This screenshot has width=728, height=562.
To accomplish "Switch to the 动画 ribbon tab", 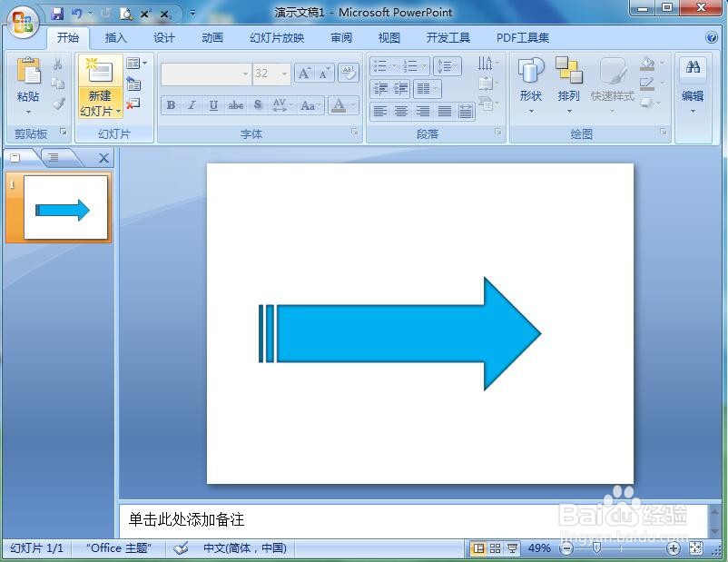I will coord(212,38).
